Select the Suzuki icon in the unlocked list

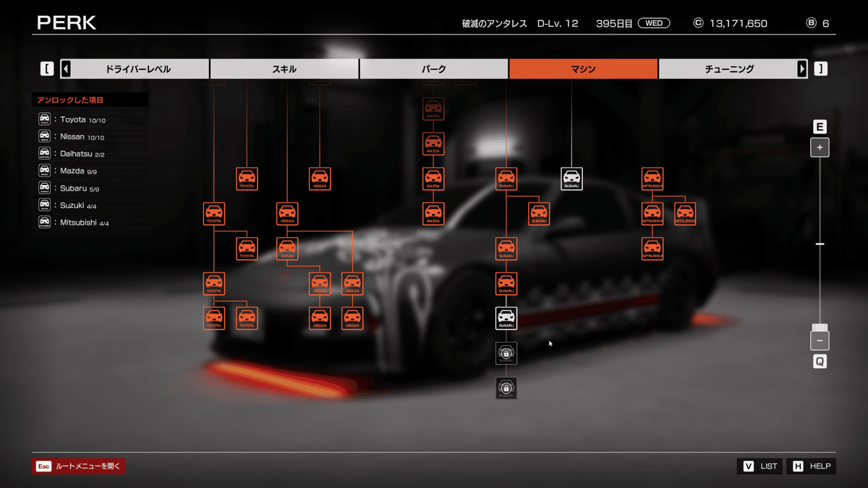point(45,205)
